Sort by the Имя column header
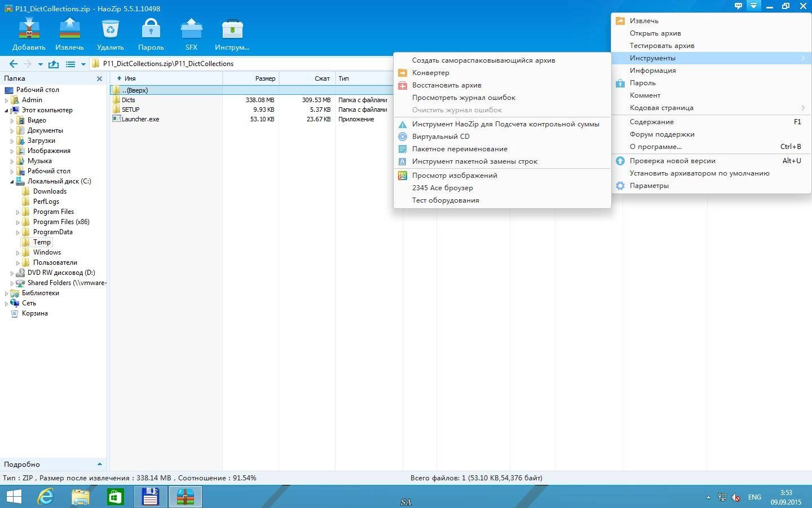This screenshot has height=508, width=812. pos(166,78)
